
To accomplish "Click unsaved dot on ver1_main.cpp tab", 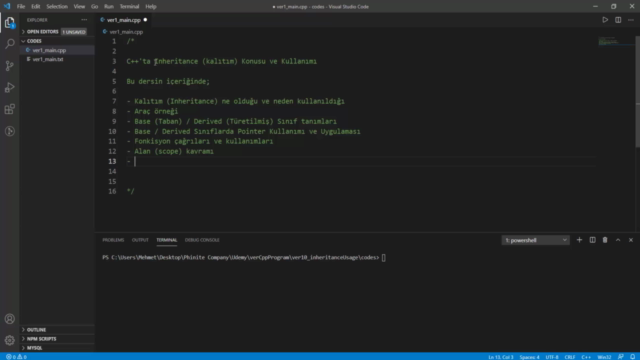I will click(145, 20).
